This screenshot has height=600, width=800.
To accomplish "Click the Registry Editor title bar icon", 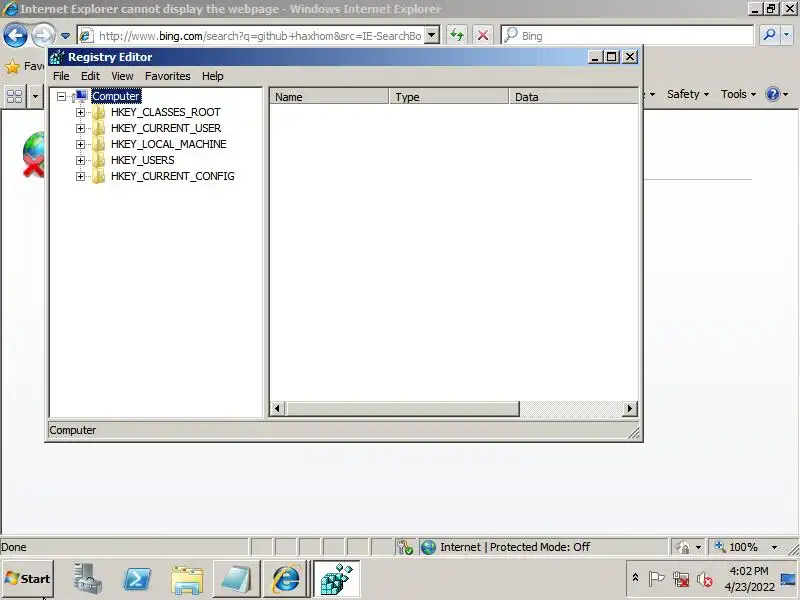I will coord(57,57).
